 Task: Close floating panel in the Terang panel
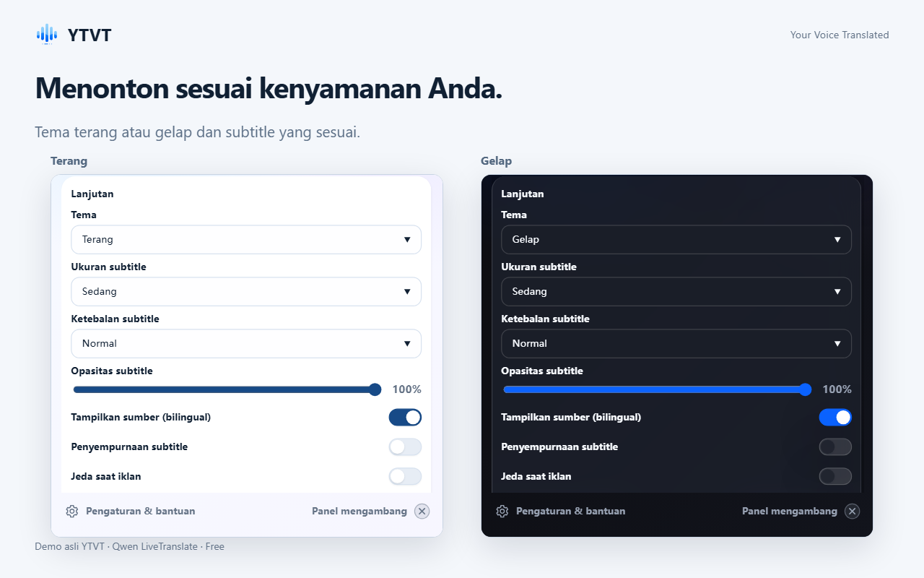[422, 511]
